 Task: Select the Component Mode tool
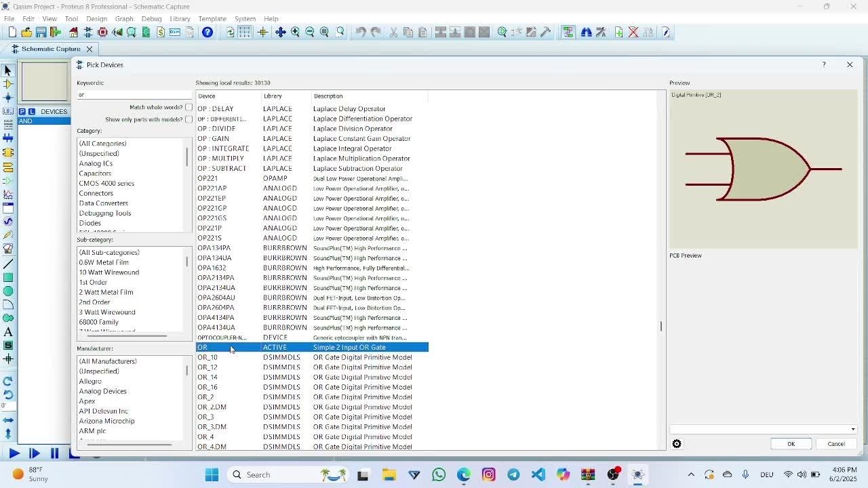click(x=8, y=84)
